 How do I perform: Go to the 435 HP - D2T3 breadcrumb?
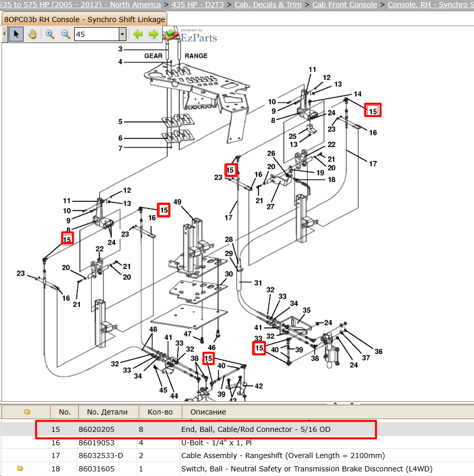(x=198, y=5)
